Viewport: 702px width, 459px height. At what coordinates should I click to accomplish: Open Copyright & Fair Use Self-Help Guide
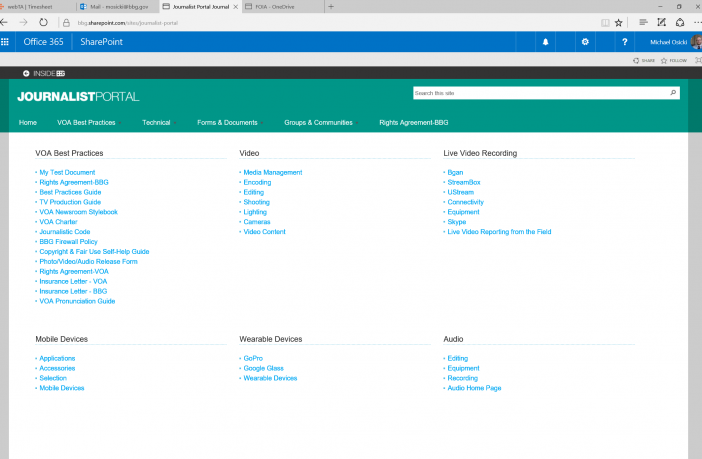(x=94, y=252)
